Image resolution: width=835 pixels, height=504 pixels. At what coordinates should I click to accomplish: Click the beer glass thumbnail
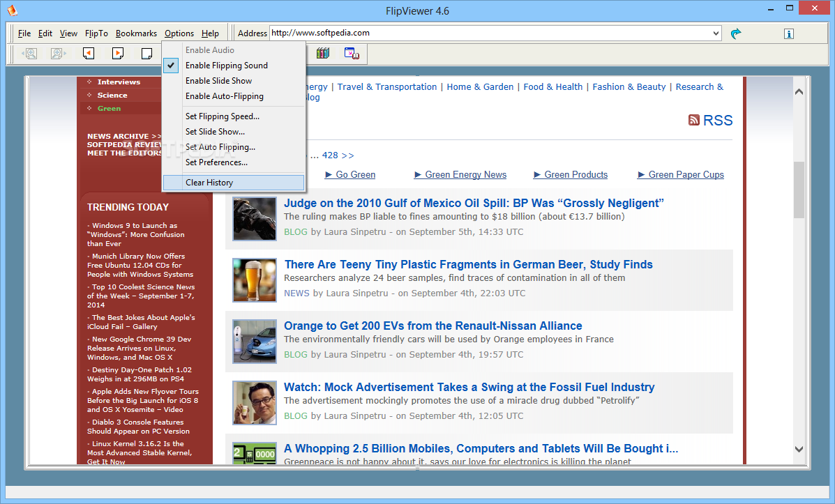click(x=255, y=280)
